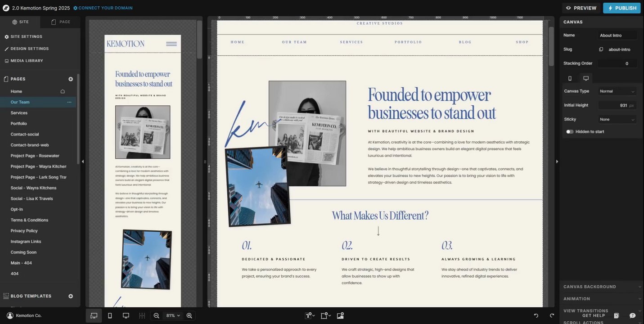
Task: Open Design Settings
Action: point(27,49)
